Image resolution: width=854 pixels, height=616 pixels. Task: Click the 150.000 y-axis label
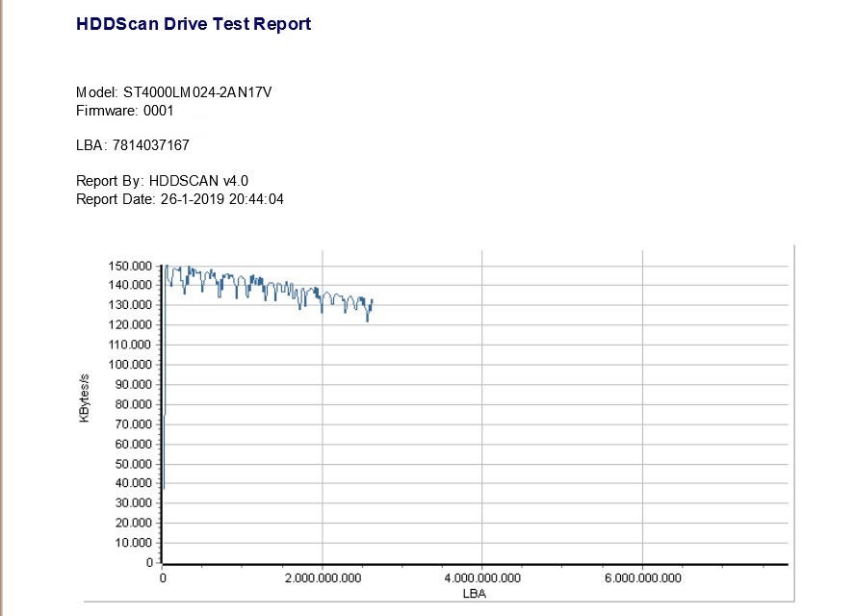coord(130,267)
